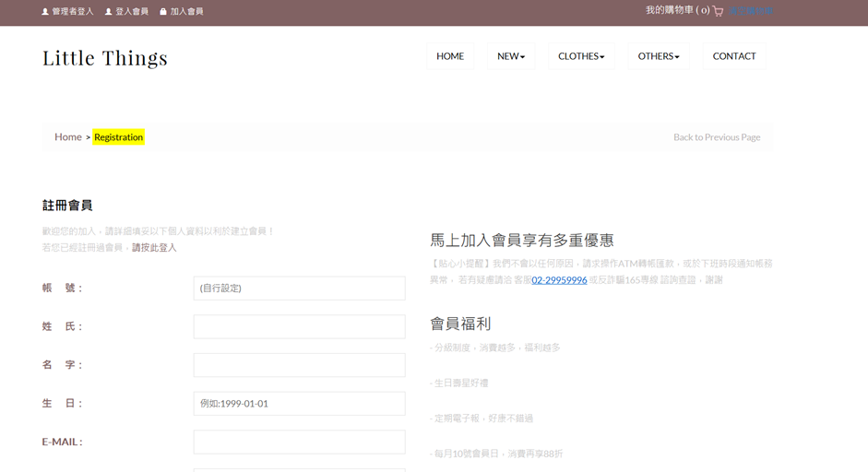Focus the E-MAIL input field

pos(299,442)
